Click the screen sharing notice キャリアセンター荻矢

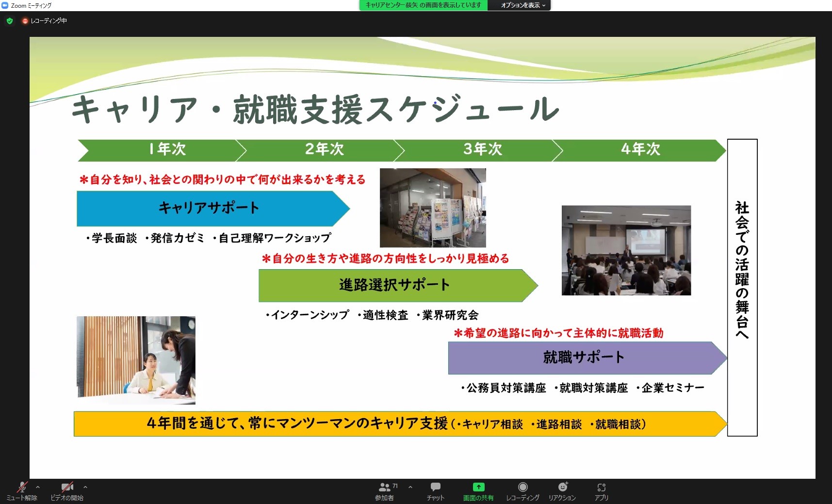tap(423, 5)
